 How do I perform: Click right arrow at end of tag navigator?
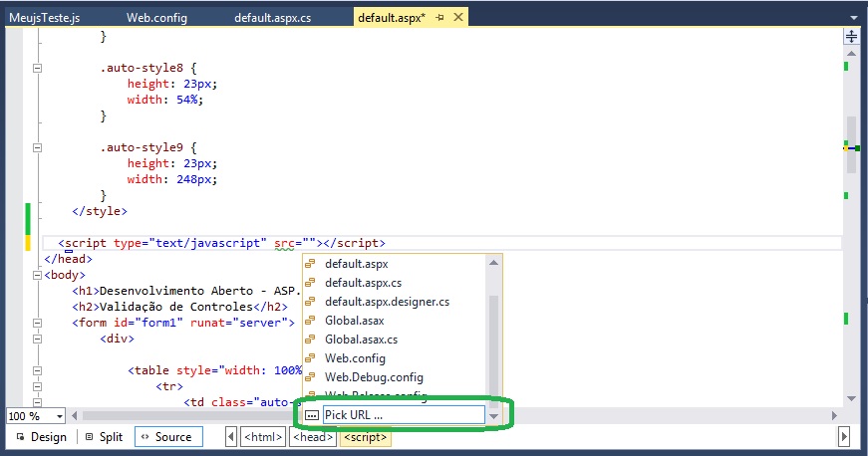[x=844, y=437]
